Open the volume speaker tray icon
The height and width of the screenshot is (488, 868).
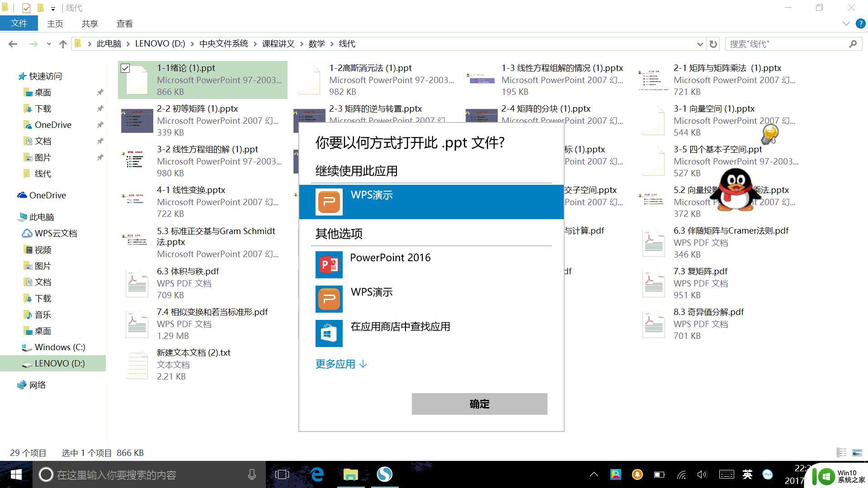[x=702, y=474]
